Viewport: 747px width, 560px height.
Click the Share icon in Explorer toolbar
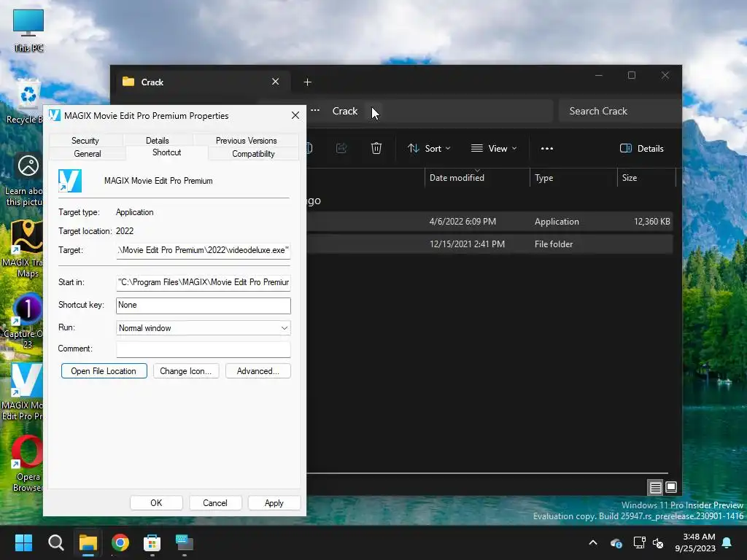341,148
